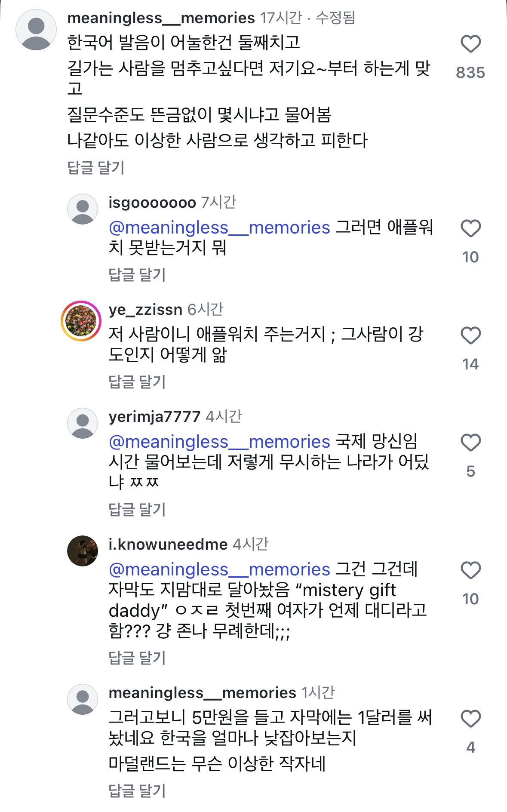This screenshot has width=507, height=812.
Task: Like the top comment with 835 likes
Action: 470,44
